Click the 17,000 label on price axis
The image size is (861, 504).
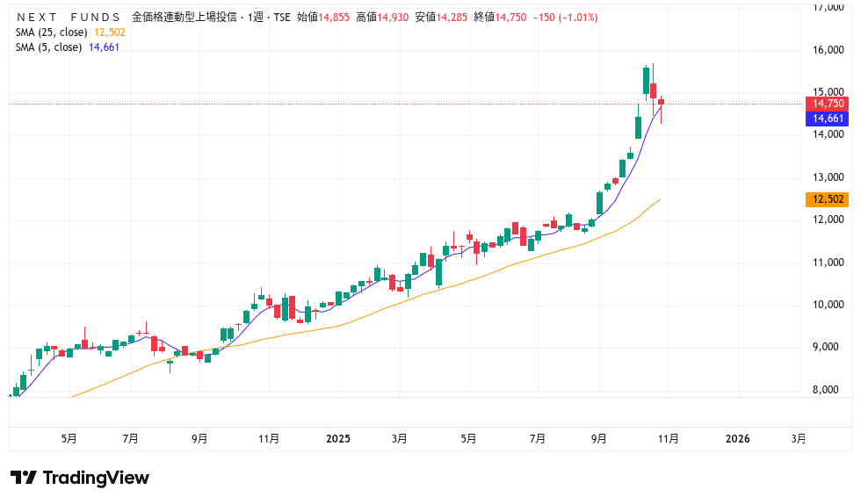pos(828,8)
